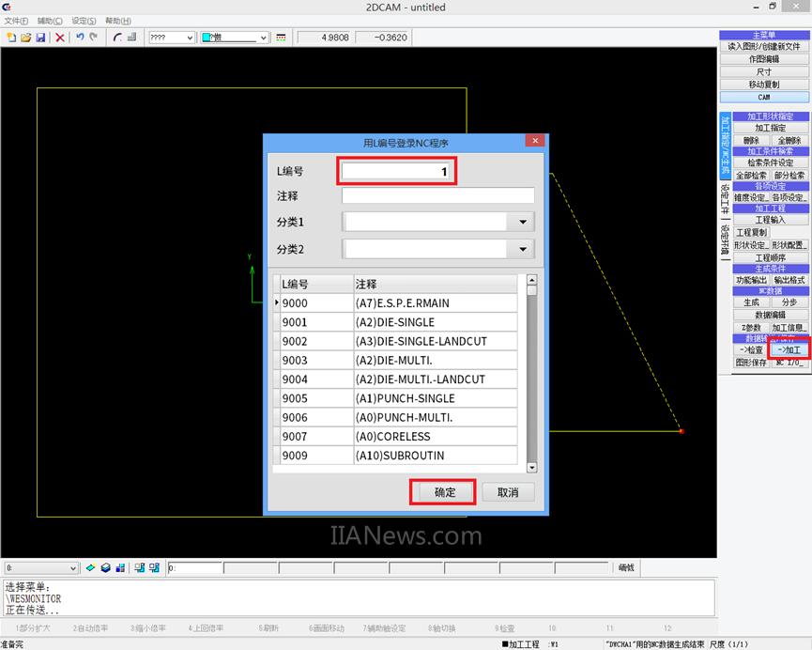Click the NC program list scrollbar down arrow
This screenshot has width=812, height=650.
[x=531, y=467]
